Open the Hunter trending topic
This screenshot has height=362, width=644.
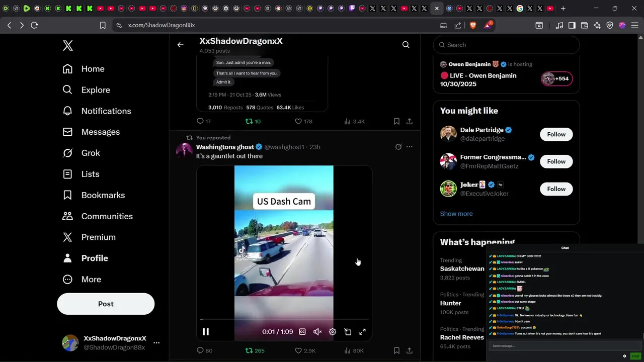[451, 303]
